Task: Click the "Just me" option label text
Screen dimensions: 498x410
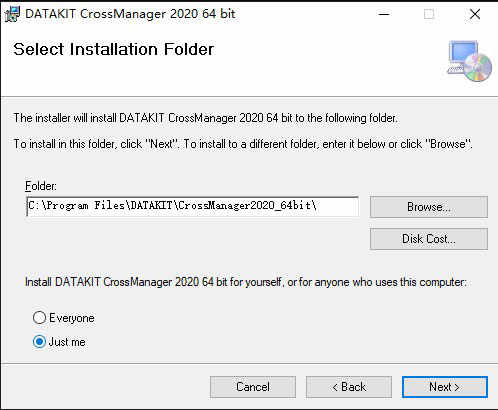Action: pos(67,342)
